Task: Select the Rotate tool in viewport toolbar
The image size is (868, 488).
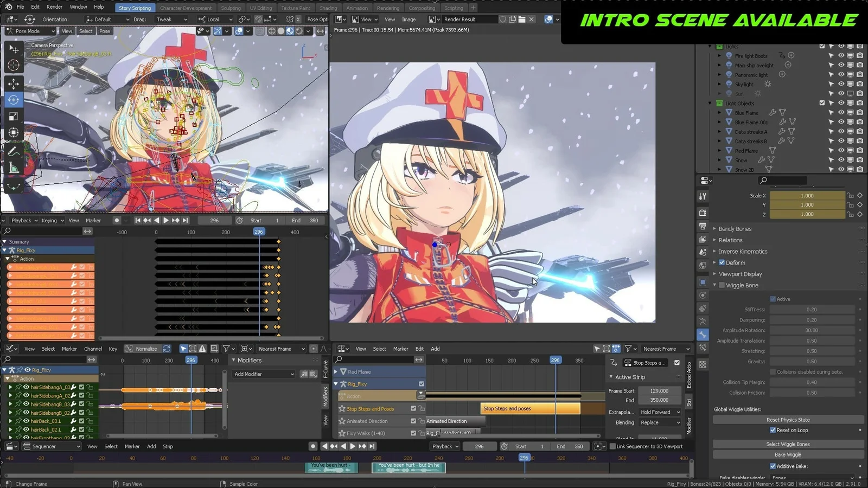Action: [13, 100]
